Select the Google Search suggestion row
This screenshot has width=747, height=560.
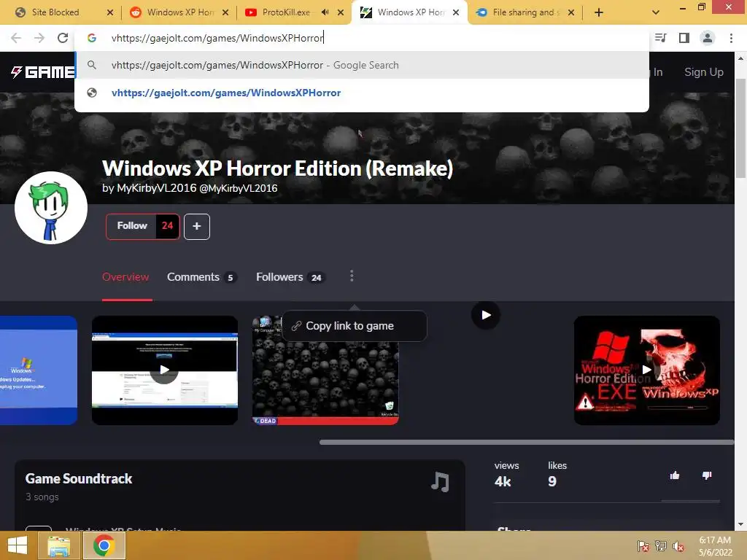[x=362, y=65]
